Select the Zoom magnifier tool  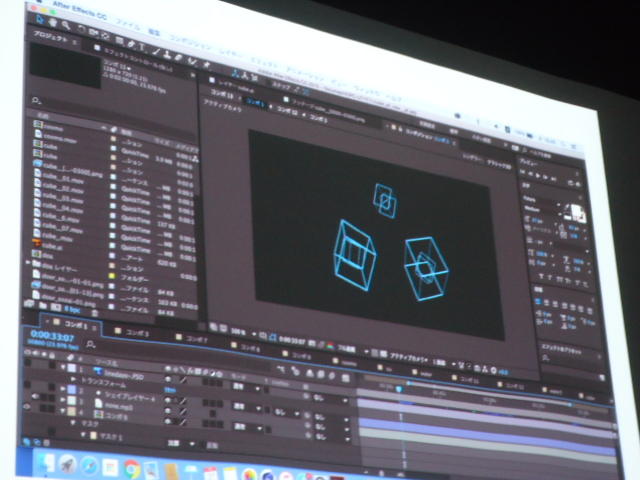(x=66, y=25)
